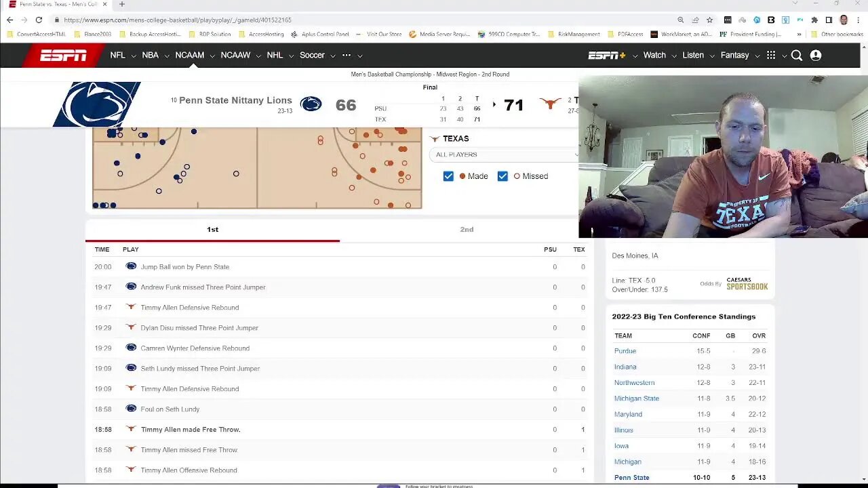Open the Northwestern team link

[635, 383]
